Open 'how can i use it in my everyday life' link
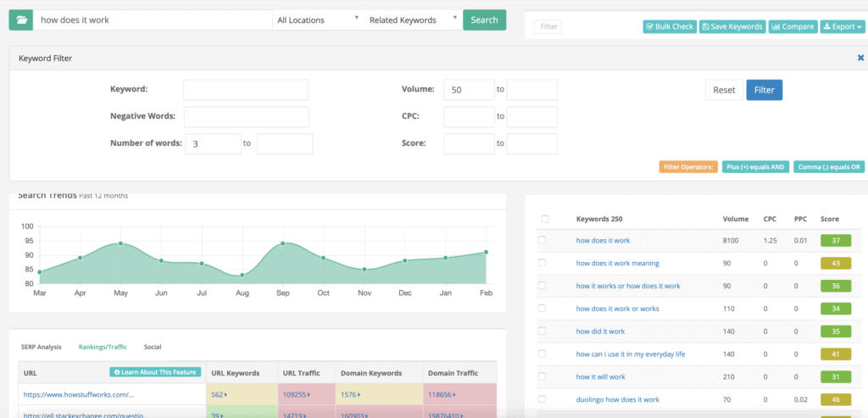Image resolution: width=868 pixels, height=418 pixels. point(631,354)
